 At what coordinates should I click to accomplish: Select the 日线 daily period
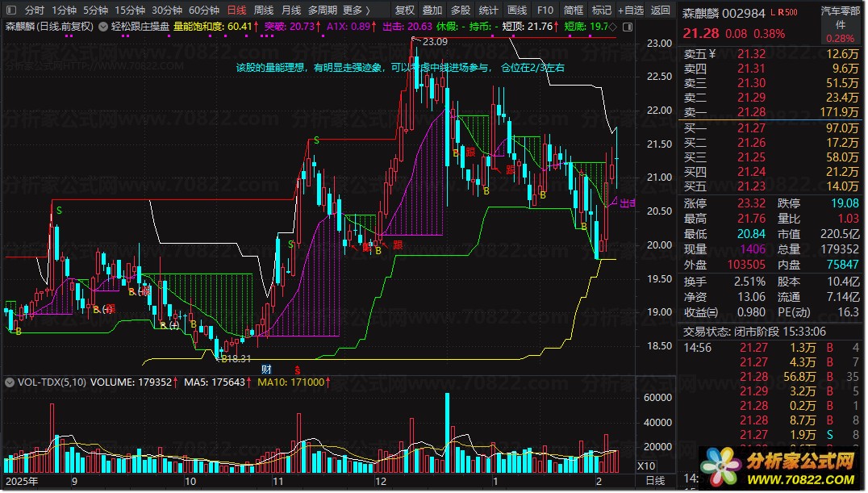[x=237, y=10]
